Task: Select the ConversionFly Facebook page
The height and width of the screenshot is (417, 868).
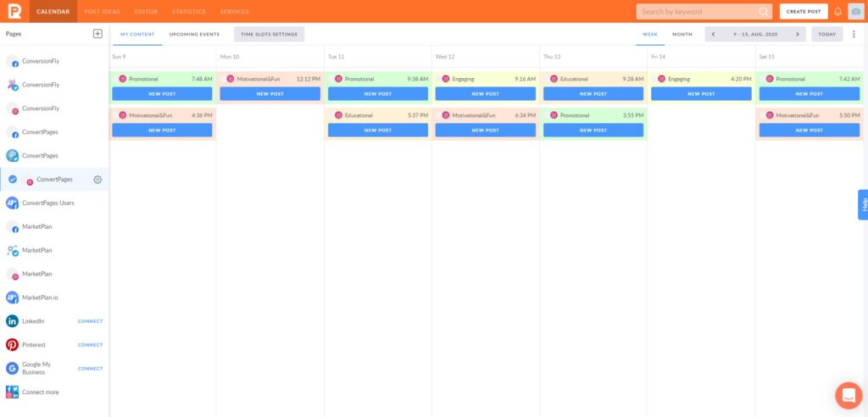Action: pyautogui.click(x=54, y=62)
